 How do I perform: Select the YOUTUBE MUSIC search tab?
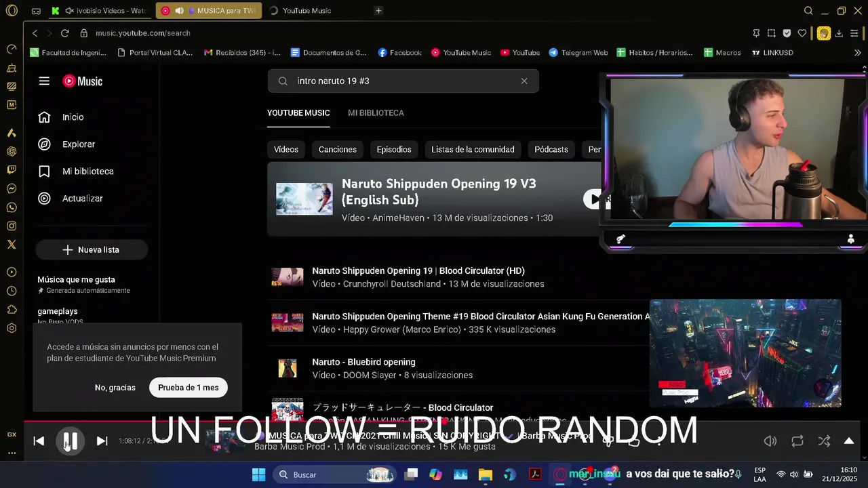point(298,113)
